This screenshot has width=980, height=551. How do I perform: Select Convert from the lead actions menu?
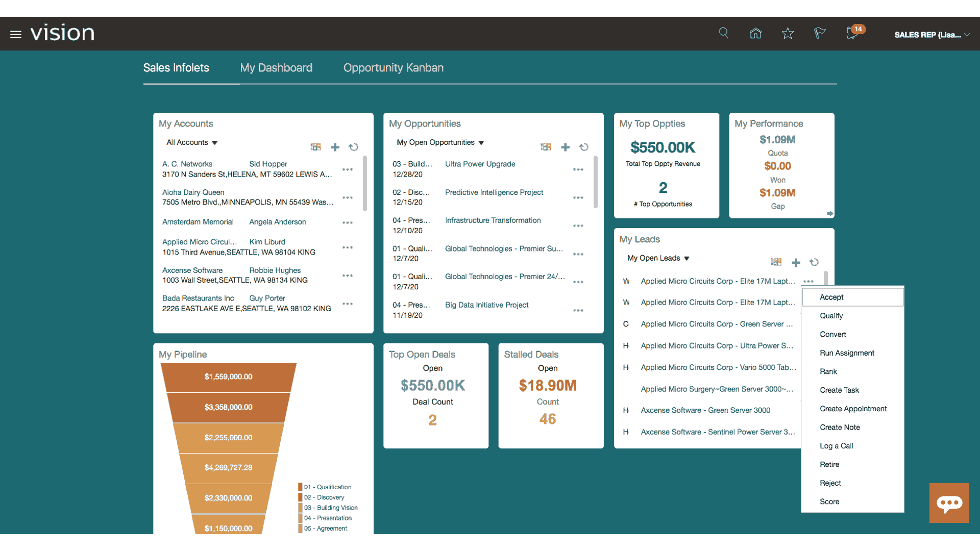(832, 334)
